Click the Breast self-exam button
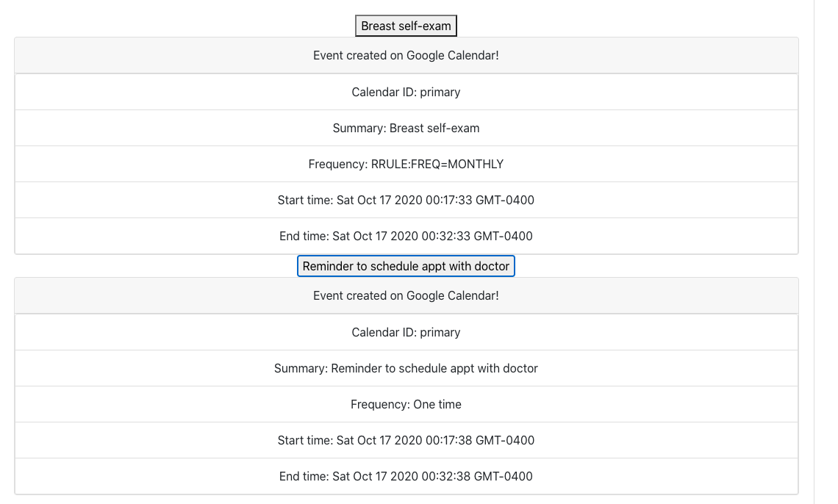Screen dimensions: 838x504 pos(406,26)
